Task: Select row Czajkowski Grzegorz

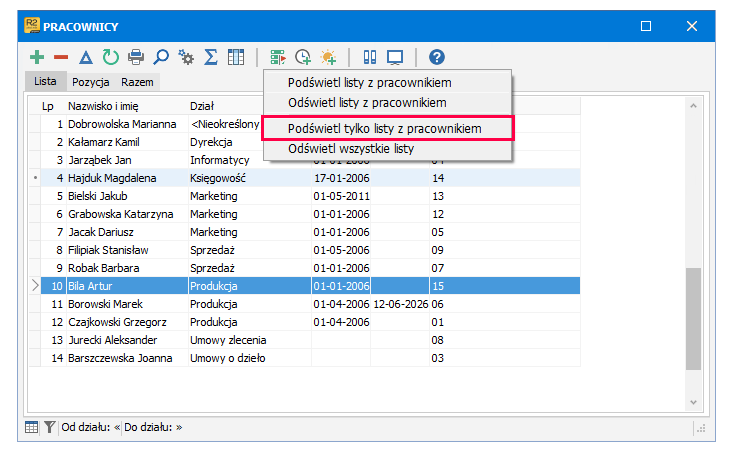Action: pyautogui.click(x=305, y=322)
